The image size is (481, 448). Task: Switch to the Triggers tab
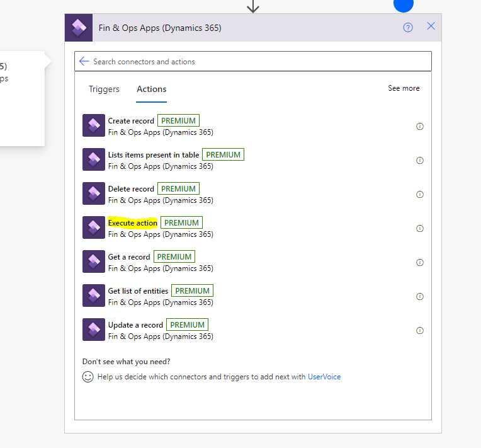point(104,89)
